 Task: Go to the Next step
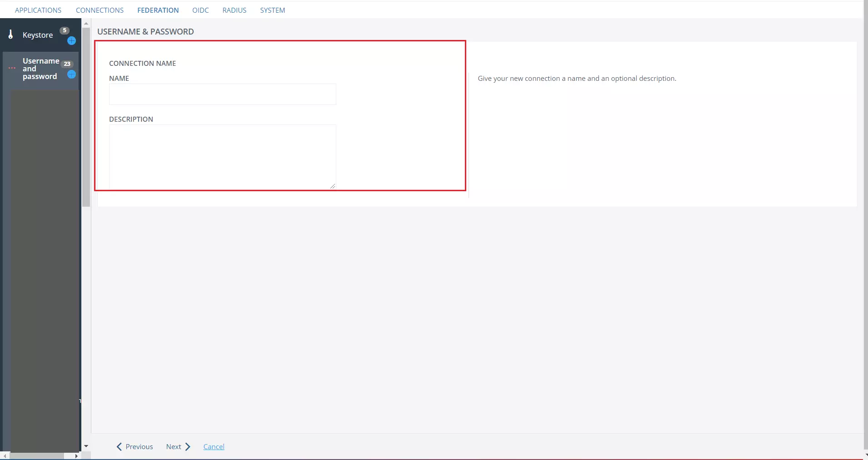click(178, 447)
